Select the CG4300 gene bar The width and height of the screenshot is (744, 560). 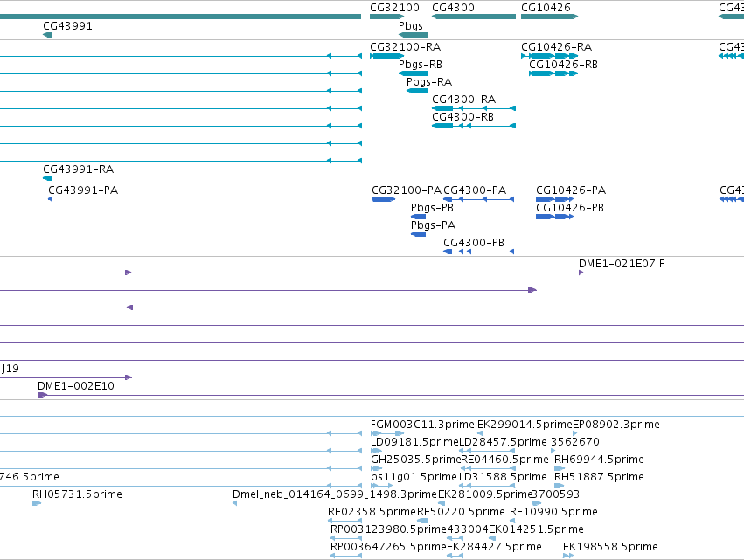(x=474, y=17)
